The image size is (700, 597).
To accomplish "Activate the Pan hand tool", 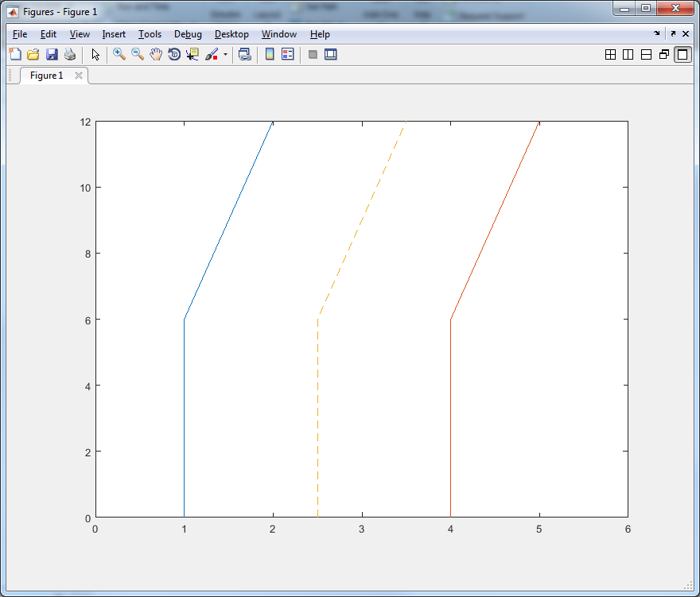I will pyautogui.click(x=156, y=55).
